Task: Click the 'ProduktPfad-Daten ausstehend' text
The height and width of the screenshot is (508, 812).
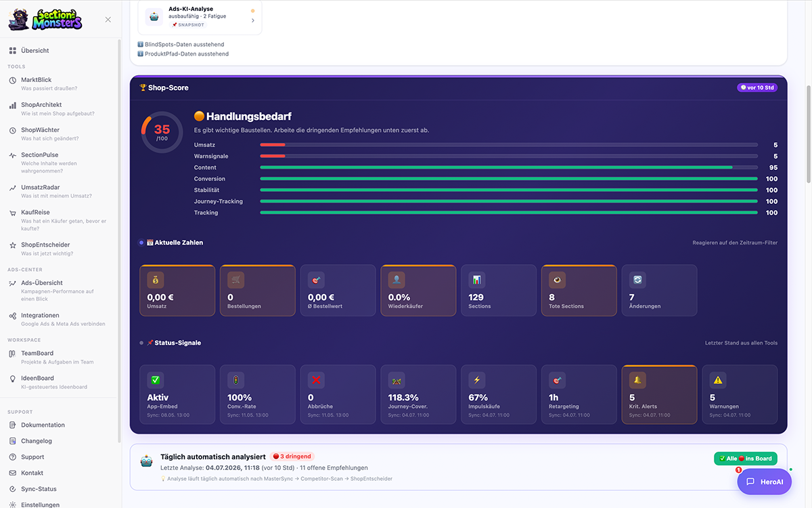Action: (187, 54)
